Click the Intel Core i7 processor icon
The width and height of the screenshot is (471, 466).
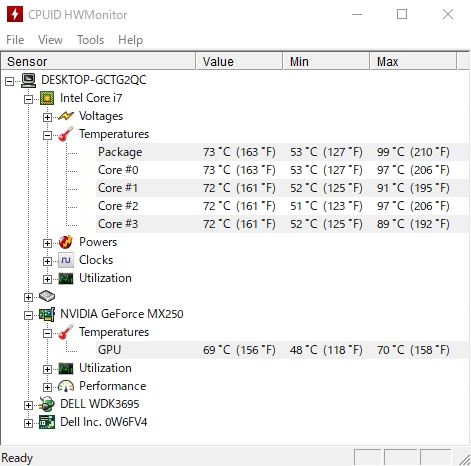point(47,98)
